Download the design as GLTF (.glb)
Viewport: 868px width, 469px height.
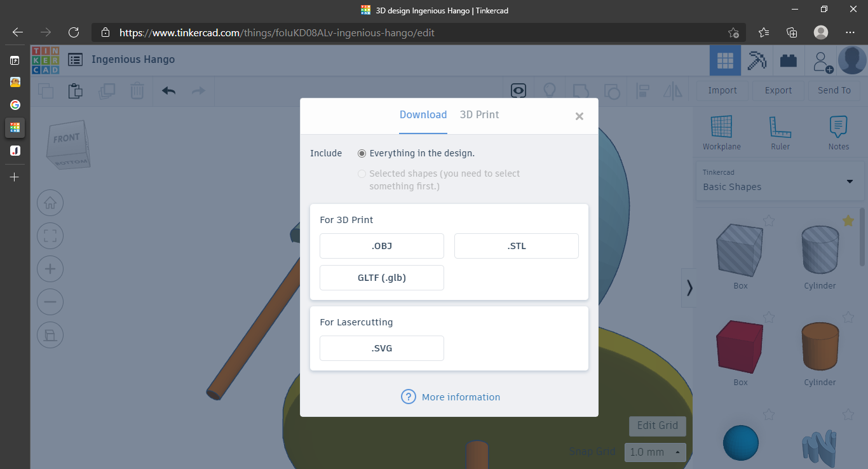tap(382, 278)
